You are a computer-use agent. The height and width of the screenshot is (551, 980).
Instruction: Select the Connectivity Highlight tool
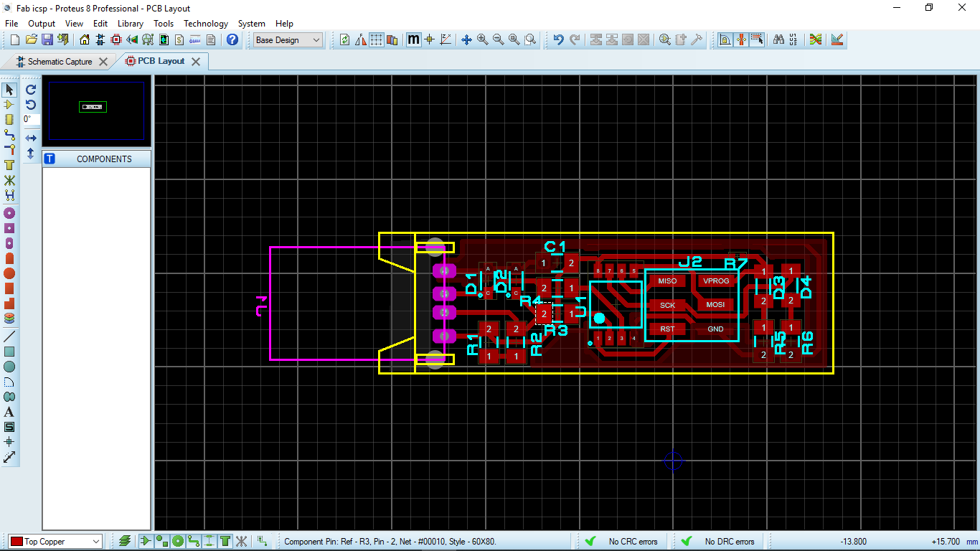(9, 195)
